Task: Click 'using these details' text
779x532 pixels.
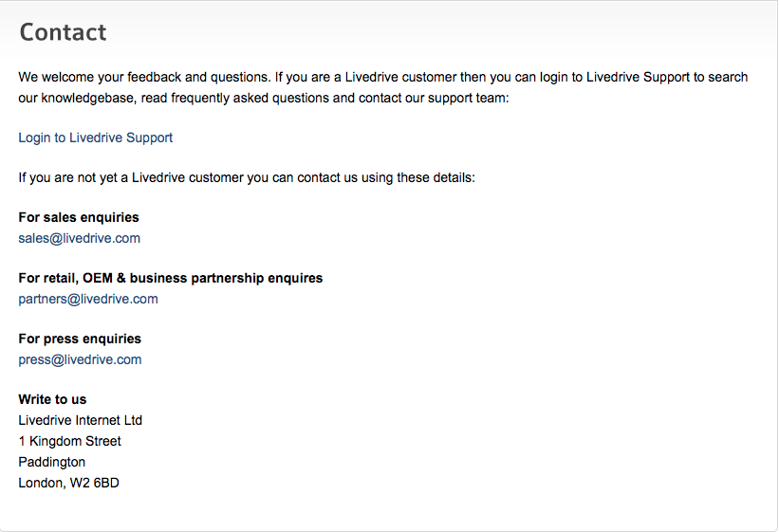Action: pyautogui.click(x=417, y=177)
